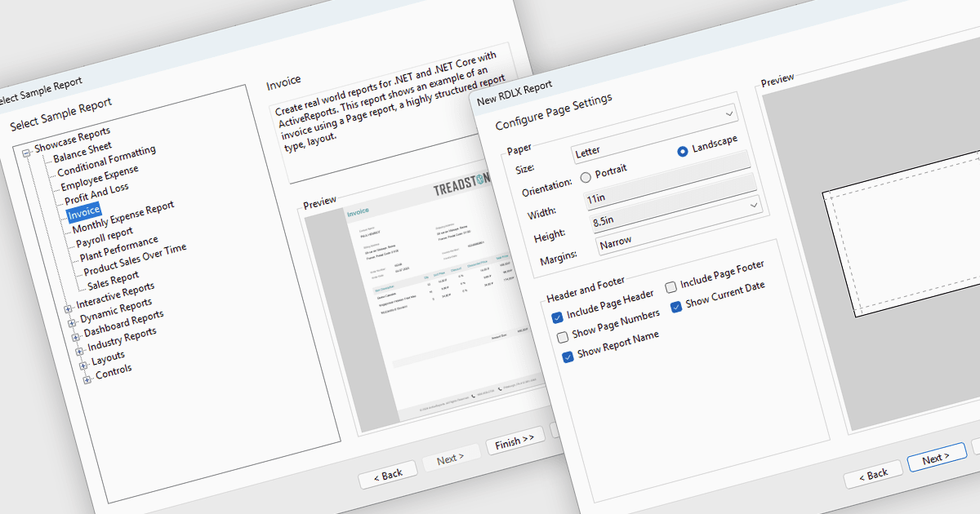Expand the Controls tree node
This screenshot has width=980, height=514.
(87, 379)
